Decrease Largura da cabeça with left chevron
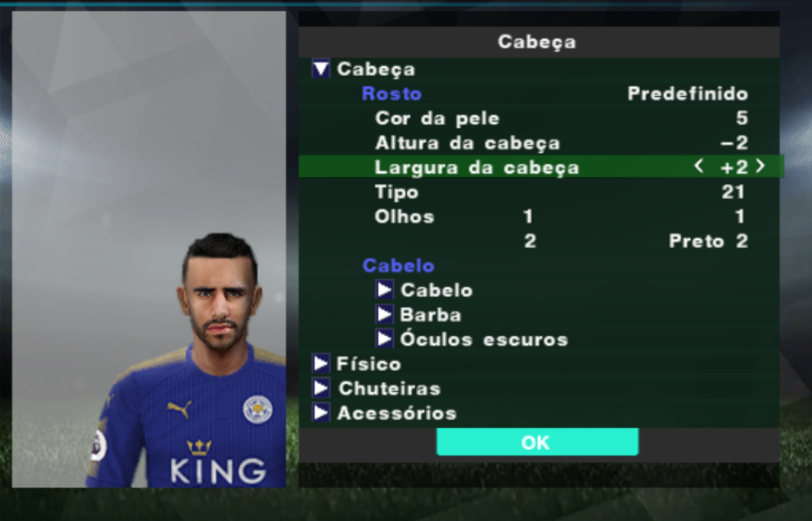 [699, 166]
